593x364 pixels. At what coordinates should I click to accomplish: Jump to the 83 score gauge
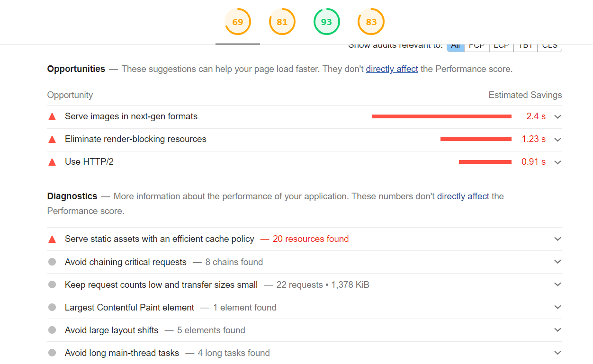click(371, 22)
